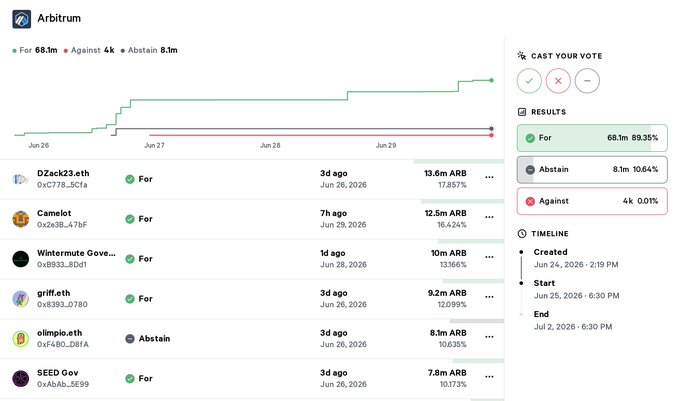Image resolution: width=680 pixels, height=401 pixels.
Task: Click DZack23.eth avatar
Action: [20, 179]
